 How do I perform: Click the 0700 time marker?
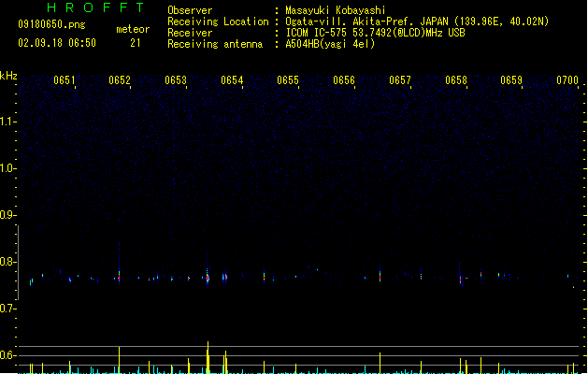(x=567, y=80)
